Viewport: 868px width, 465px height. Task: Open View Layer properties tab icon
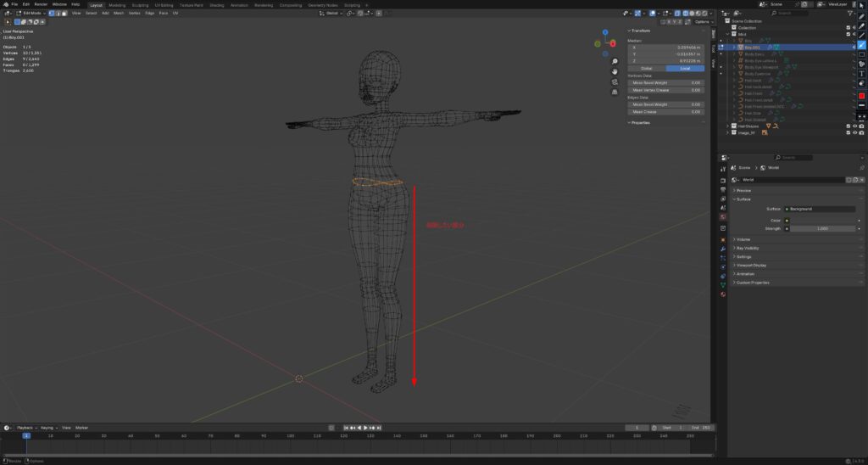723,199
